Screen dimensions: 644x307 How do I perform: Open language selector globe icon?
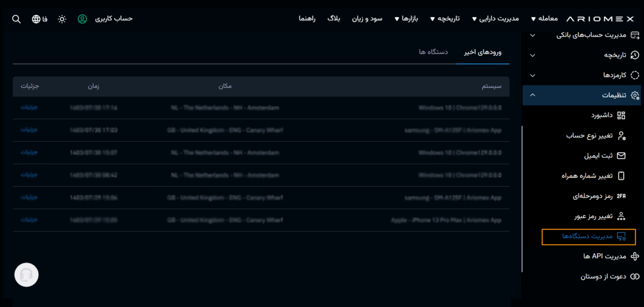click(x=36, y=19)
